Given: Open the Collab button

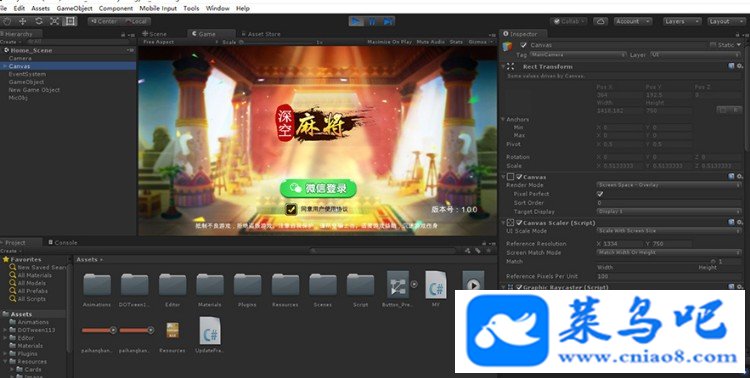Looking at the screenshot, I should point(570,22).
